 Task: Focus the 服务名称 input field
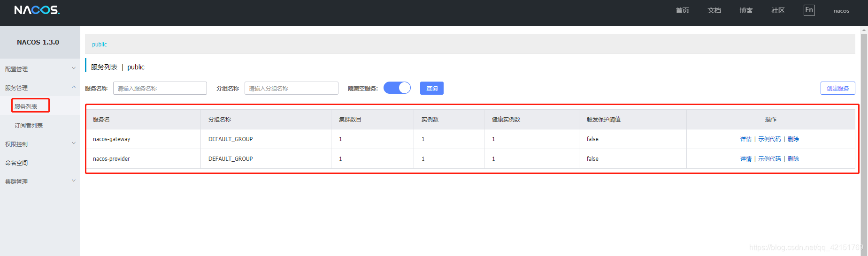[x=160, y=88]
